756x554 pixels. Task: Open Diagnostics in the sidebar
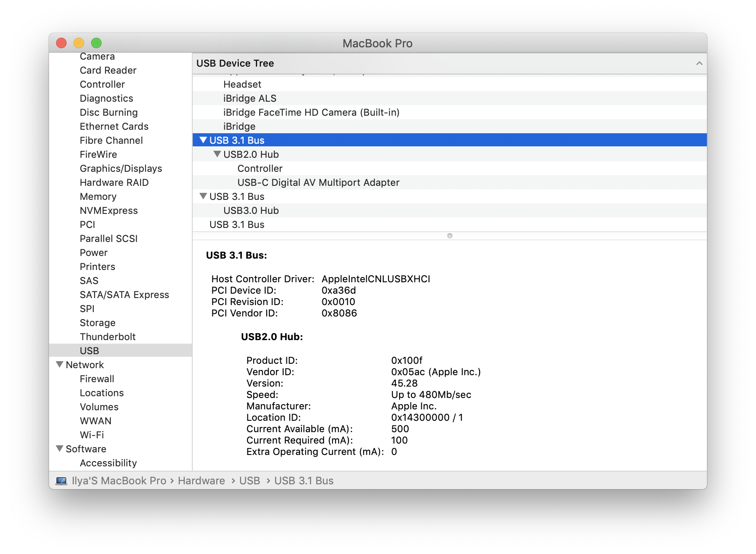click(106, 98)
